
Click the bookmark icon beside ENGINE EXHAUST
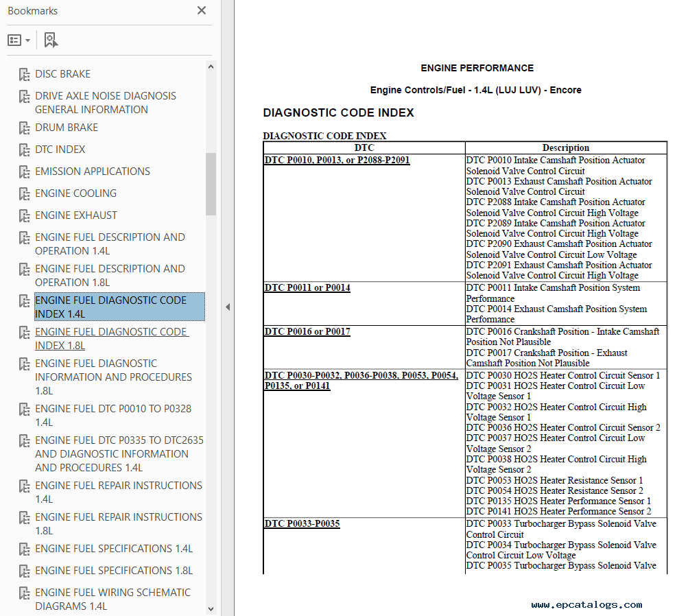[24, 216]
